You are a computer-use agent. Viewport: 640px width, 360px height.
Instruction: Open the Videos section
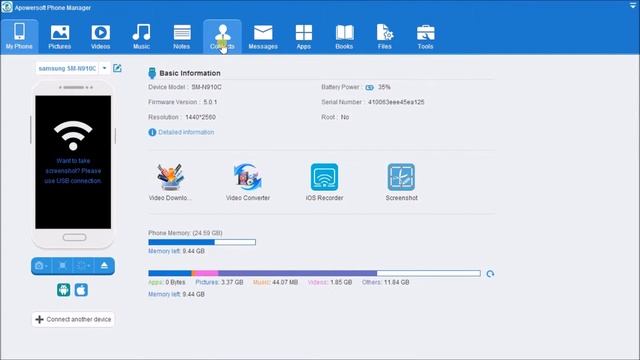point(100,36)
